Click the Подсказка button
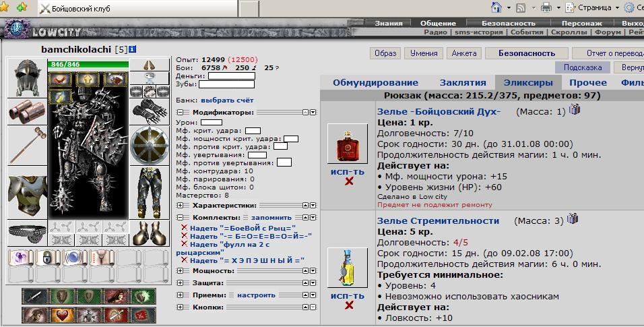 click(x=583, y=67)
